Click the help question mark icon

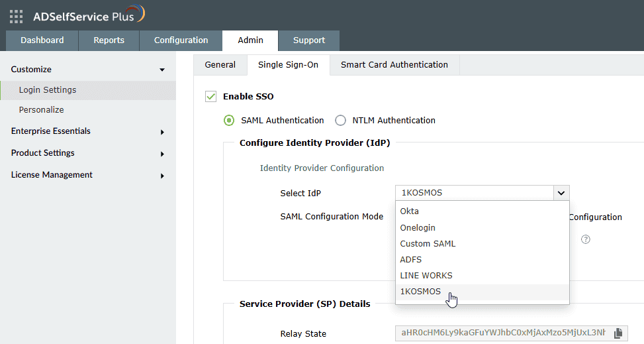tap(585, 239)
